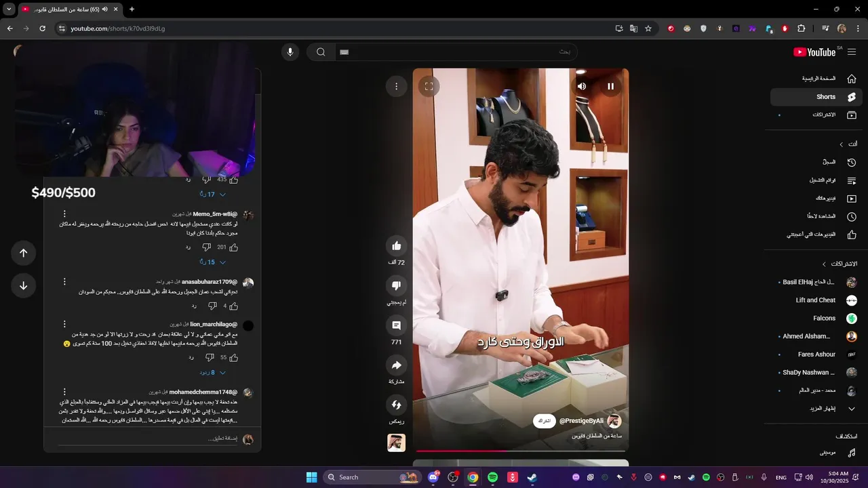The height and width of the screenshot is (488, 868).
Task: Click the search magnifier button
Action: 321,52
